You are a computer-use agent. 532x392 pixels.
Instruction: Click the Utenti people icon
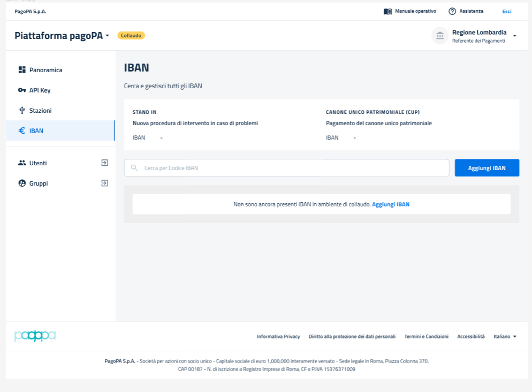[22, 163]
